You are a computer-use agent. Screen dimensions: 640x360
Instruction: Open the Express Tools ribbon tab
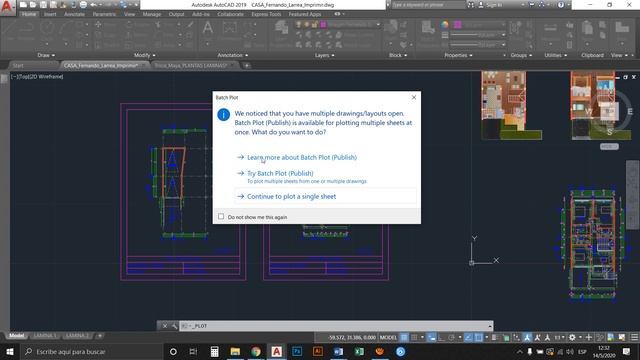tap(266, 14)
